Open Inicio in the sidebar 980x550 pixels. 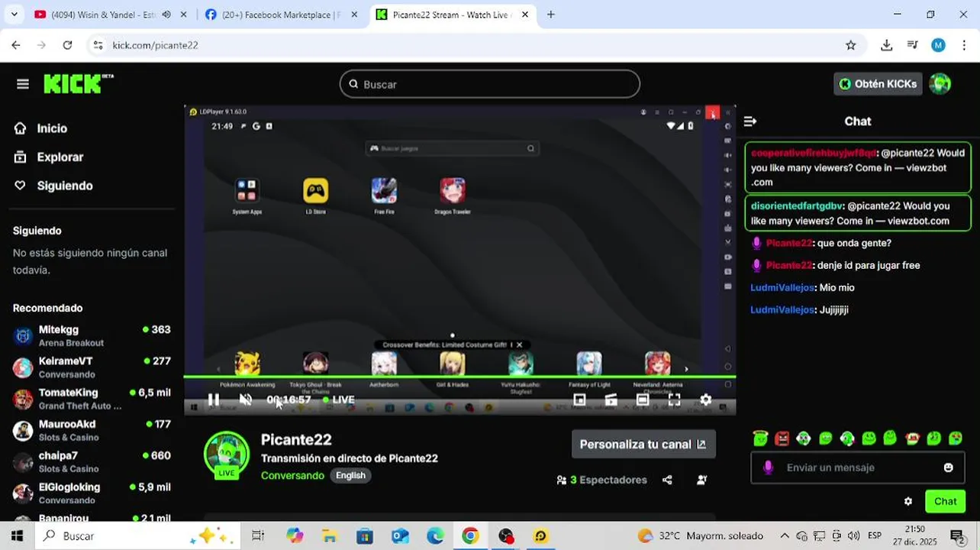pyautogui.click(x=52, y=128)
